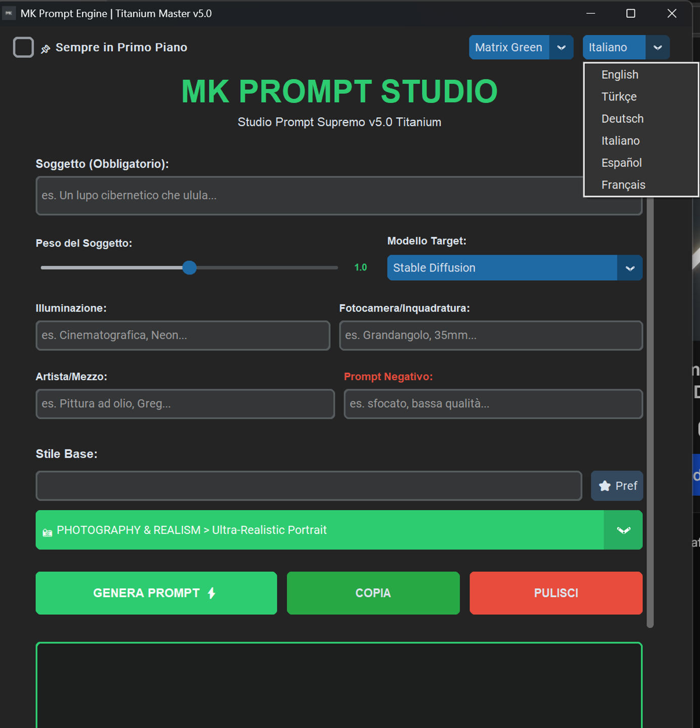Screen dimensions: 700x728
Task: Click the vertical scrollbar on the right
Action: [650, 412]
